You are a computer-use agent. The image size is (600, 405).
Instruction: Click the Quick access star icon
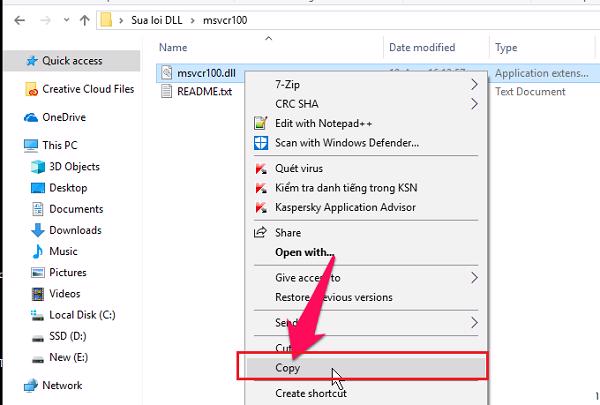pyautogui.click(x=30, y=61)
